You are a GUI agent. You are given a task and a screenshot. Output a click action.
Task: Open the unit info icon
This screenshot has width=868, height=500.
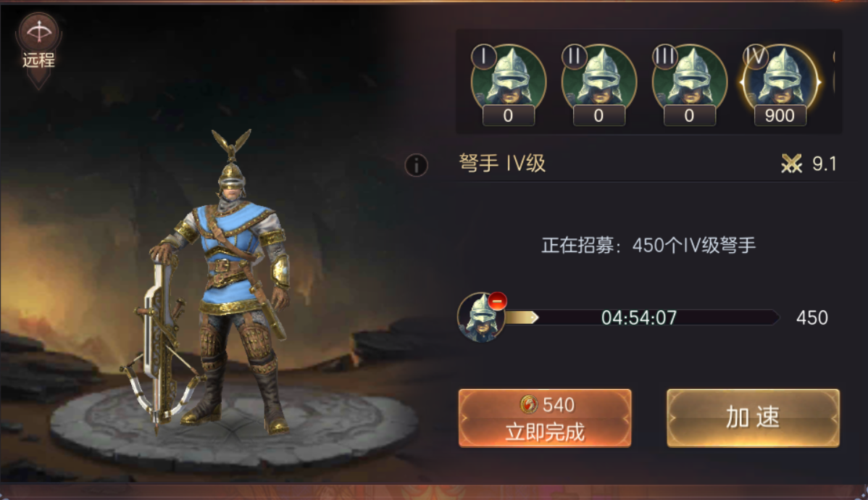417,164
